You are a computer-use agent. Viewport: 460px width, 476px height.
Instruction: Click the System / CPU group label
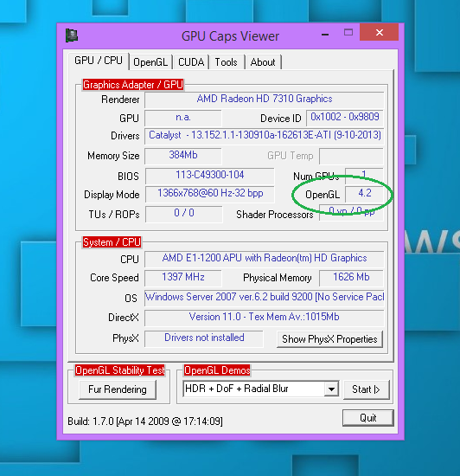tap(112, 242)
